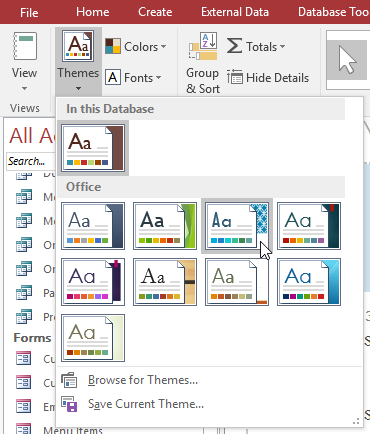Apply the bright blue Slice theme

(x=309, y=282)
